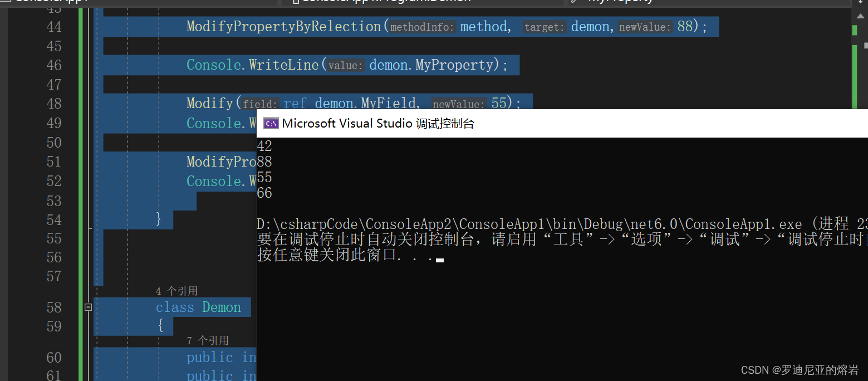Click the "class" keyword on line 58

click(175, 307)
